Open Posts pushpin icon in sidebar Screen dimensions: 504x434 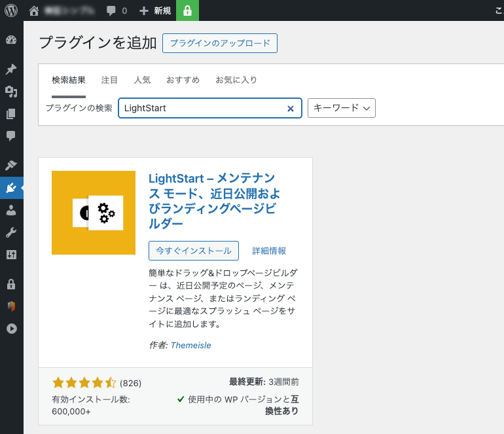(11, 69)
